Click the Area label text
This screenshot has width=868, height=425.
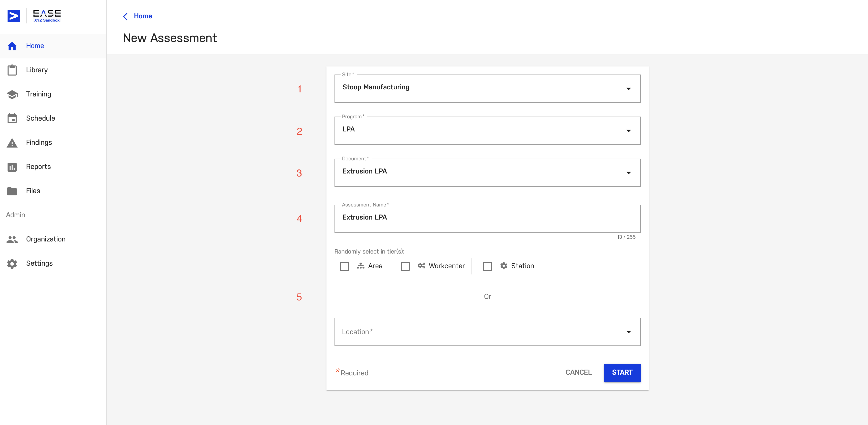(375, 266)
